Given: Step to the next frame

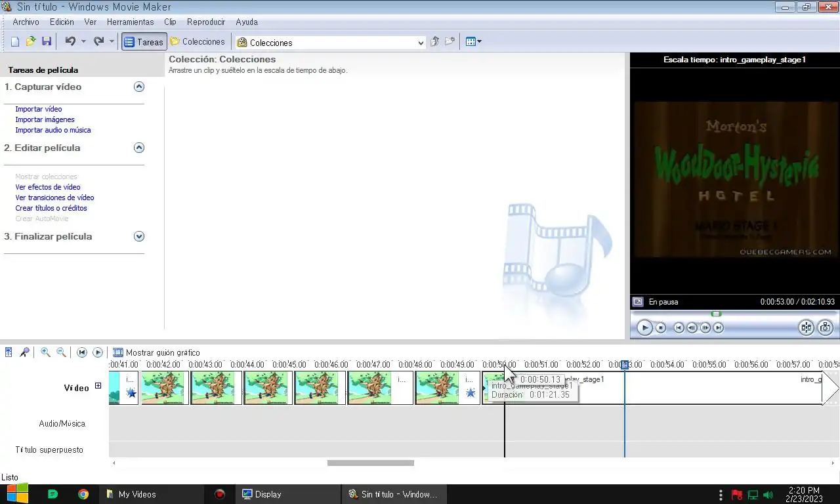Looking at the screenshot, I should tap(705, 327).
